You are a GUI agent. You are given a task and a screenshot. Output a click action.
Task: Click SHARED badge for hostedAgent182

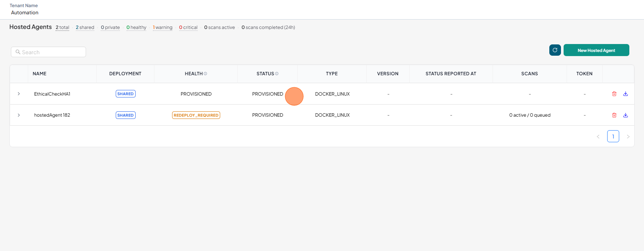pos(125,115)
